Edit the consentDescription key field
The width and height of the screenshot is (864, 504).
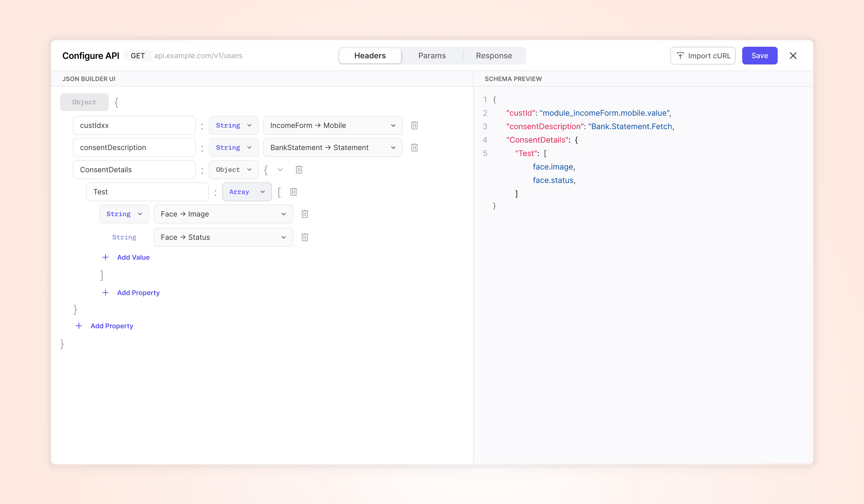coord(134,147)
